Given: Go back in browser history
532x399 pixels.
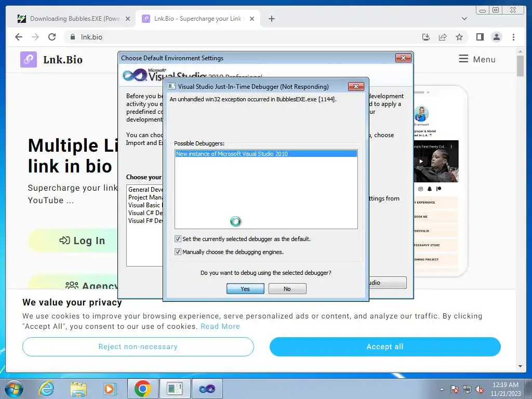Looking at the screenshot, I should (x=19, y=37).
